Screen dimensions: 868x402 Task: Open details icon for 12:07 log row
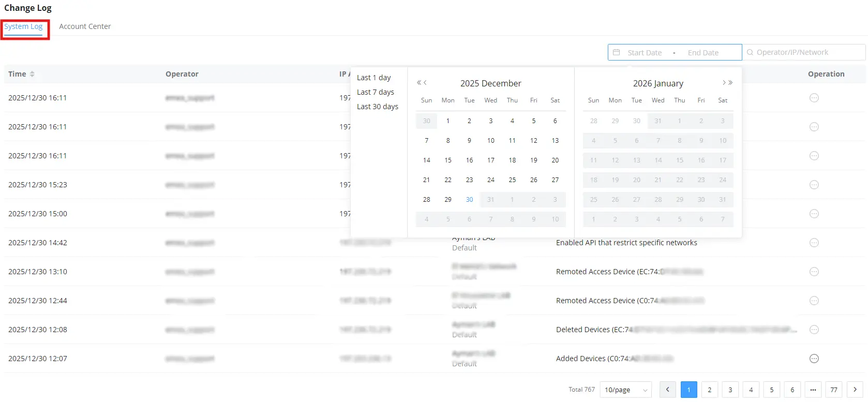click(814, 359)
